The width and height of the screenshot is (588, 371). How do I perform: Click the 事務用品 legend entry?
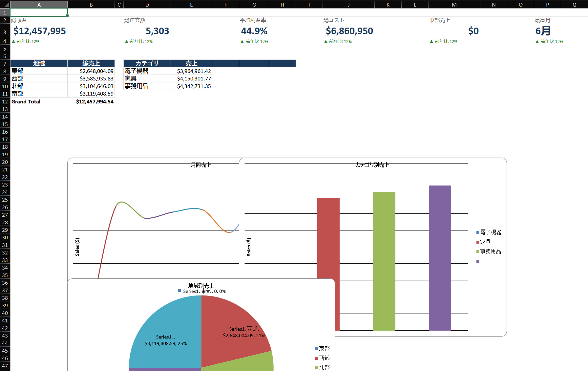coord(489,251)
